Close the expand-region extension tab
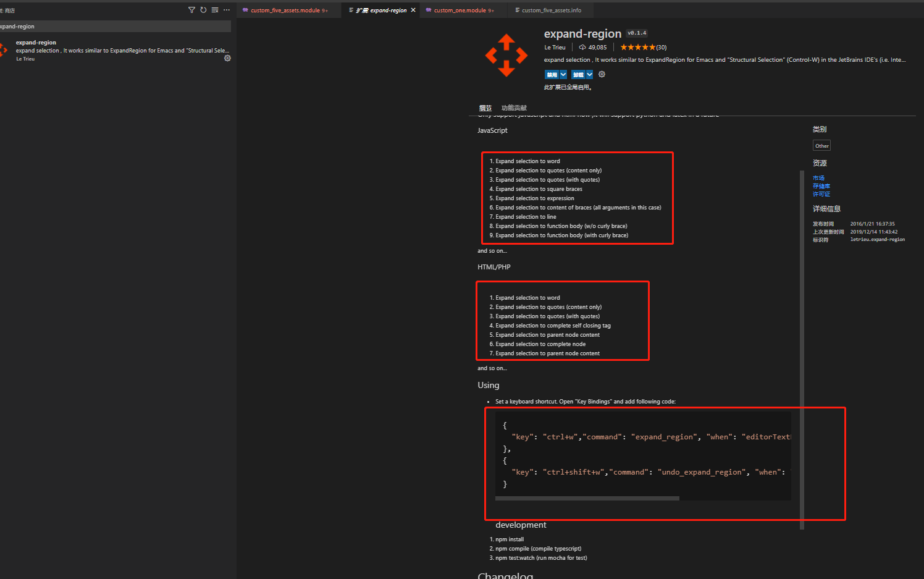924x579 pixels. (413, 10)
